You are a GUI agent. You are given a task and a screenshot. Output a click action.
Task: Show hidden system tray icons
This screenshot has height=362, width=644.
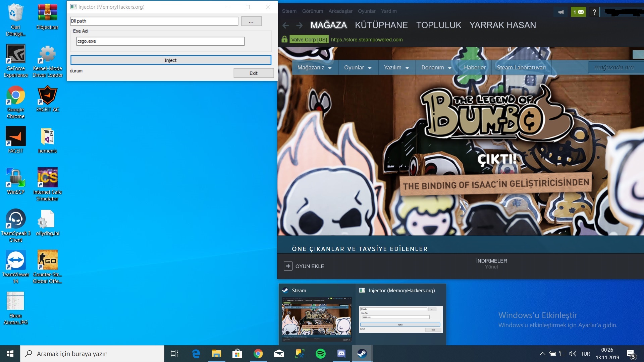point(542,354)
